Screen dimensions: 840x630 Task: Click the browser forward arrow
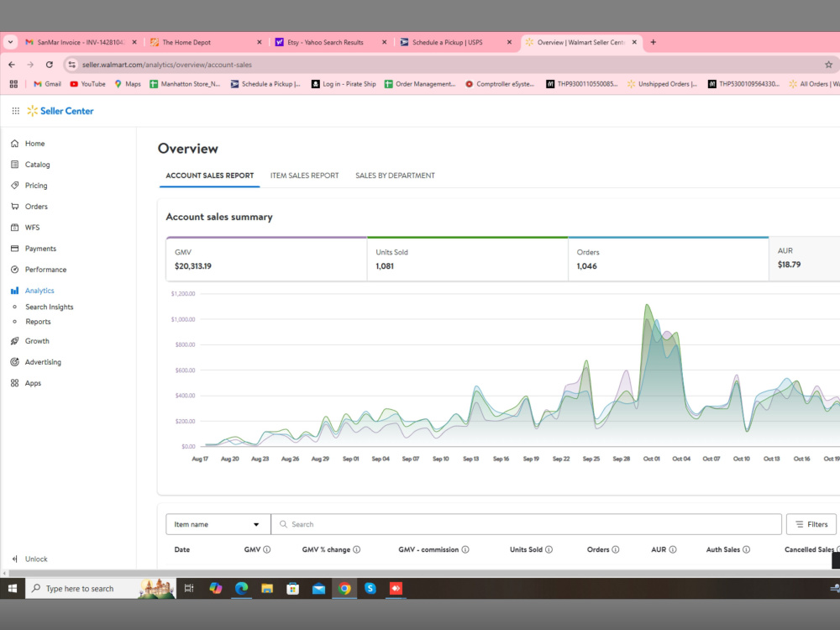30,65
